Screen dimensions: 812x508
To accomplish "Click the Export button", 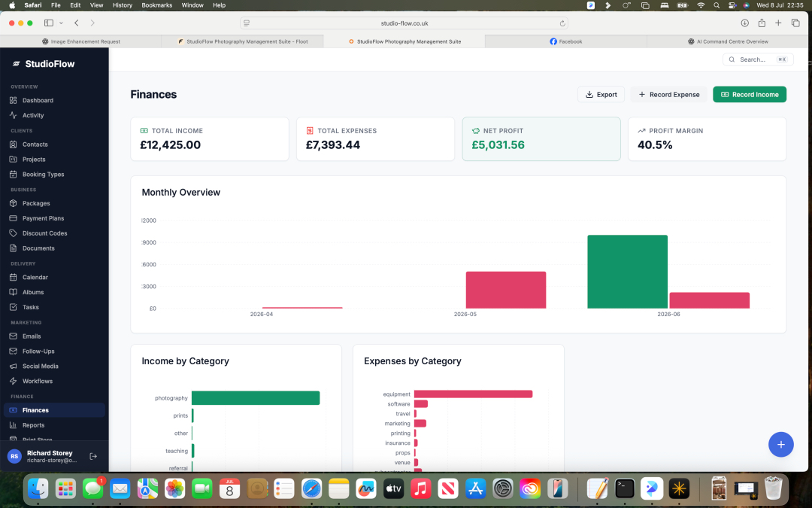I will click(601, 94).
